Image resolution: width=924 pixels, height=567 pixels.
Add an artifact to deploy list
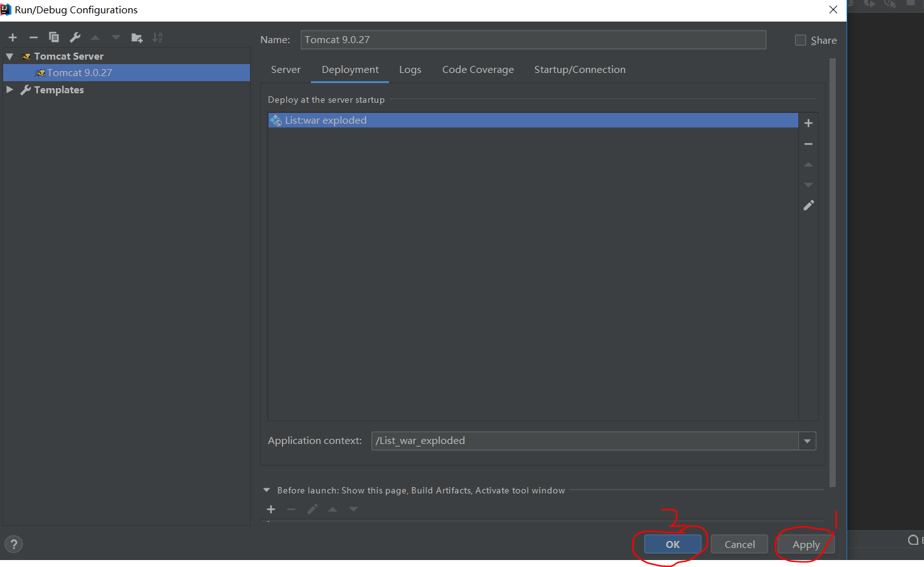coord(808,123)
